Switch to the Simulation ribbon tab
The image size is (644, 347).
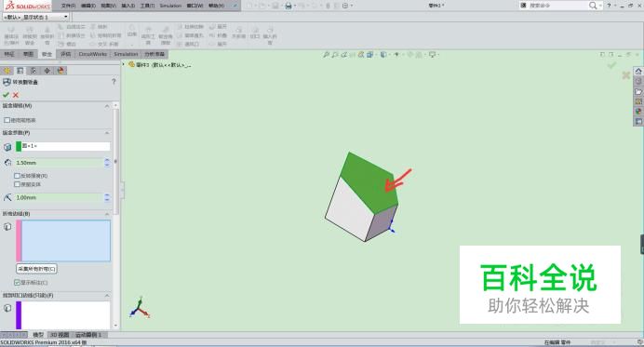click(126, 54)
